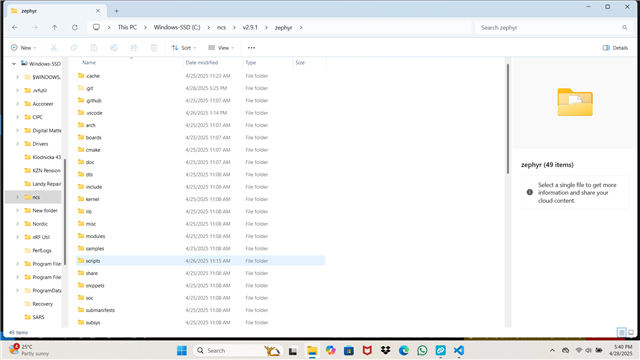This screenshot has width=640, height=360.
Task: Click the v2.9.1 breadcrumb
Action: tap(250, 27)
